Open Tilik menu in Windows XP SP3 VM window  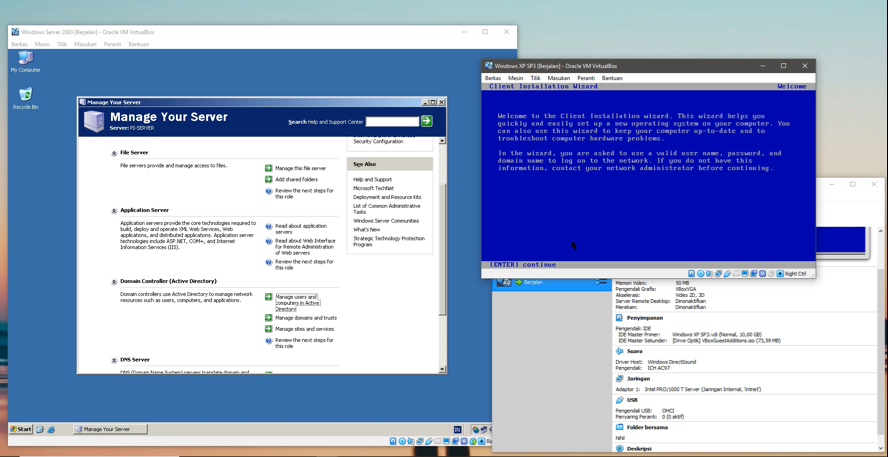[x=535, y=78]
